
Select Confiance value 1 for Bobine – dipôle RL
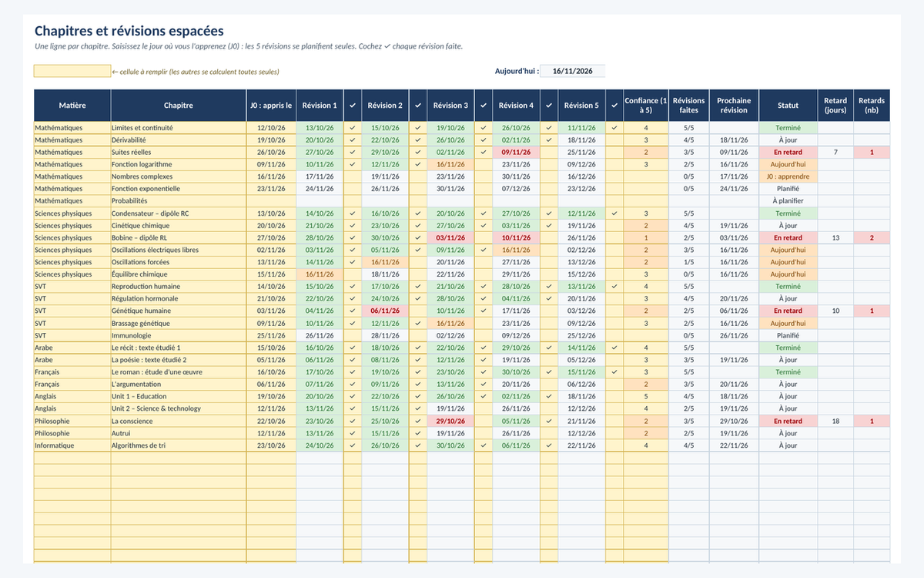pos(646,238)
